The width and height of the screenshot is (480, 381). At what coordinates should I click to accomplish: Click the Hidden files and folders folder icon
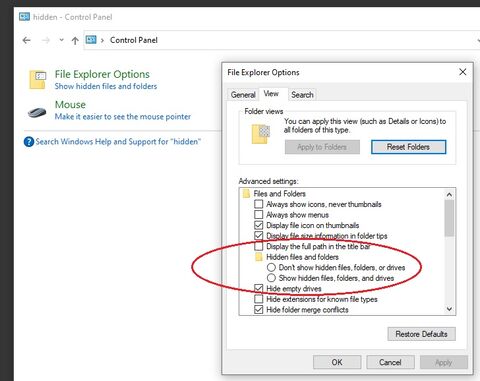(258, 257)
